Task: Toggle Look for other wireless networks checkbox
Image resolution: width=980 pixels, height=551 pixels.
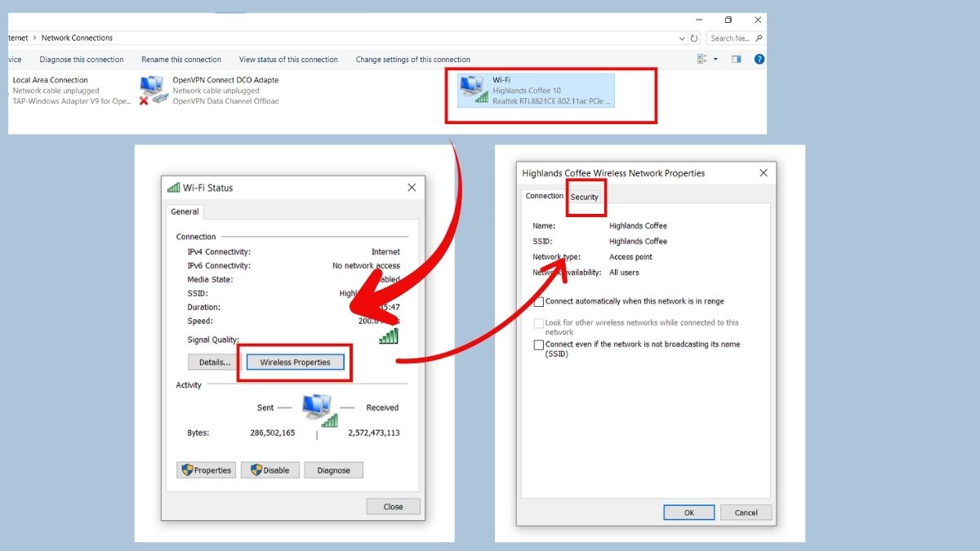Action: (x=539, y=323)
